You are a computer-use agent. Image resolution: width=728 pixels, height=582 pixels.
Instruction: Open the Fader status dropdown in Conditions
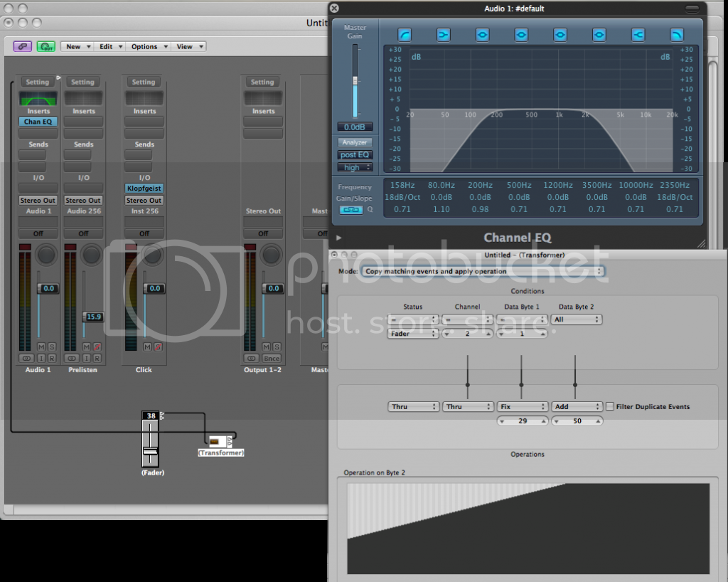pos(413,333)
